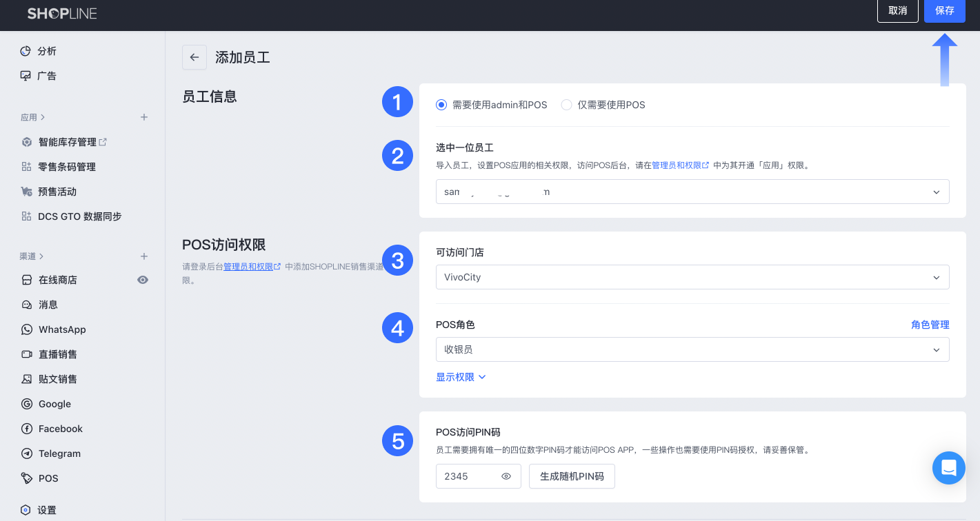Click the POS角色 field label
The width and height of the screenshot is (980, 521).
(455, 325)
